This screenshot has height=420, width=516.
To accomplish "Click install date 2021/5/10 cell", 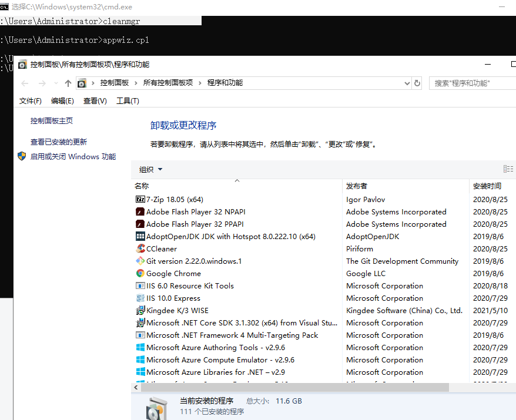I will click(x=490, y=311).
